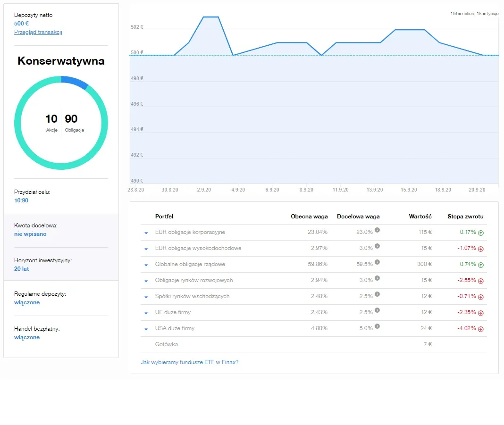This screenshot has width=504, height=425.
Task: Click red down-arrow icon beside -2.55% return
Action: (481, 281)
